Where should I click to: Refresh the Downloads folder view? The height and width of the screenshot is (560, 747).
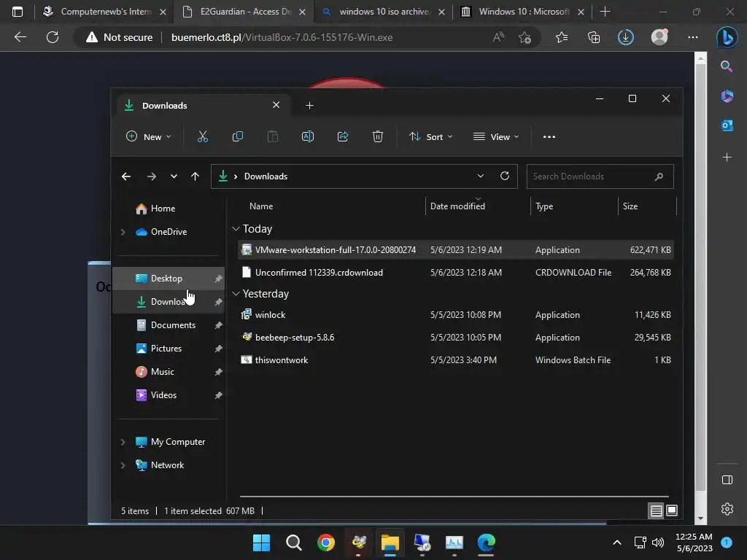click(505, 176)
